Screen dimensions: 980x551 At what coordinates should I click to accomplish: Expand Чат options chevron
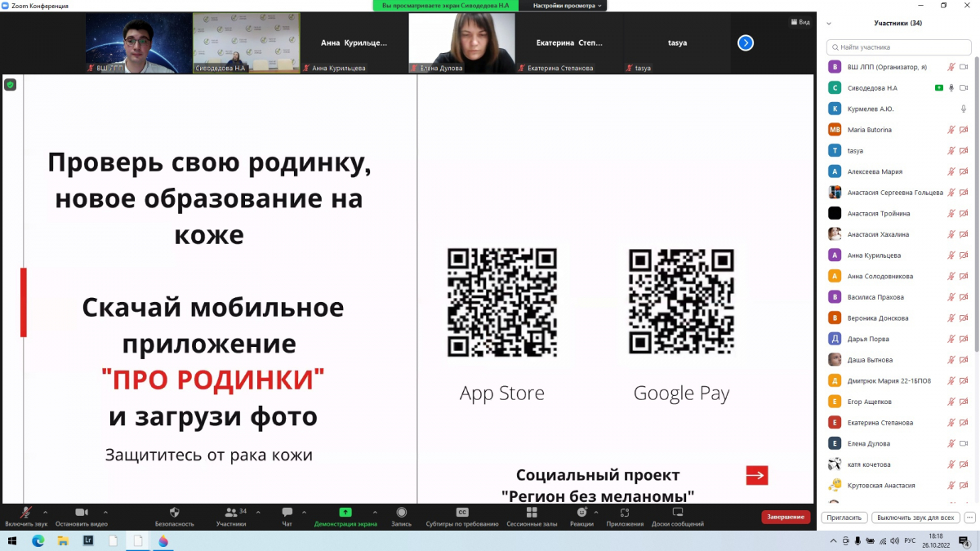pos(306,512)
